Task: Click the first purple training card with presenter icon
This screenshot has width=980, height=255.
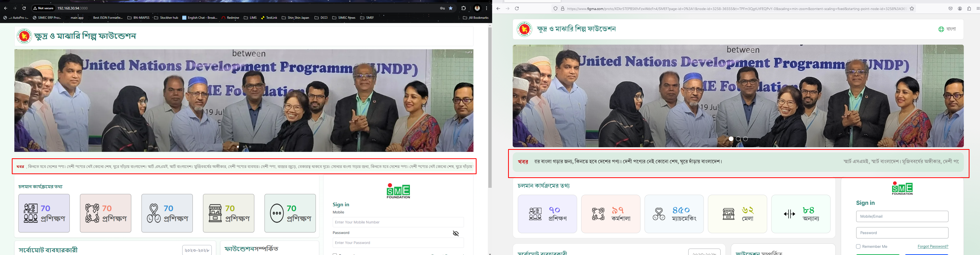Action: (x=44, y=213)
